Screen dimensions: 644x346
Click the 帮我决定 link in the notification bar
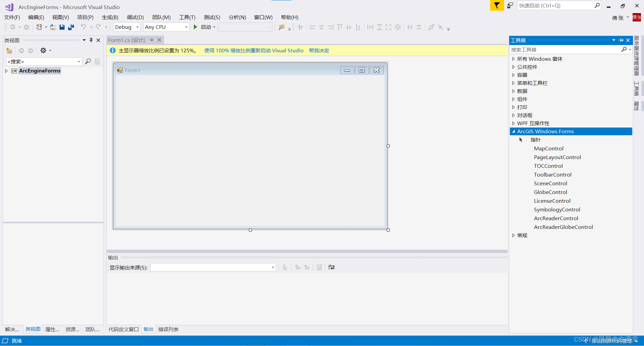pyautogui.click(x=319, y=50)
